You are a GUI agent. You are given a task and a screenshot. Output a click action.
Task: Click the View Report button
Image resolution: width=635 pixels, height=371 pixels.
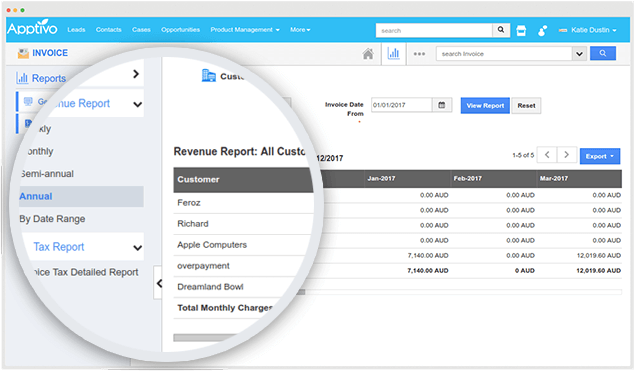pyautogui.click(x=485, y=106)
